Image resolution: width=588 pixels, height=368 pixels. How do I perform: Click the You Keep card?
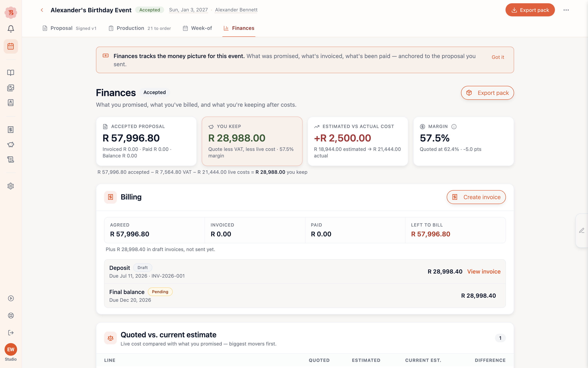pos(252,141)
